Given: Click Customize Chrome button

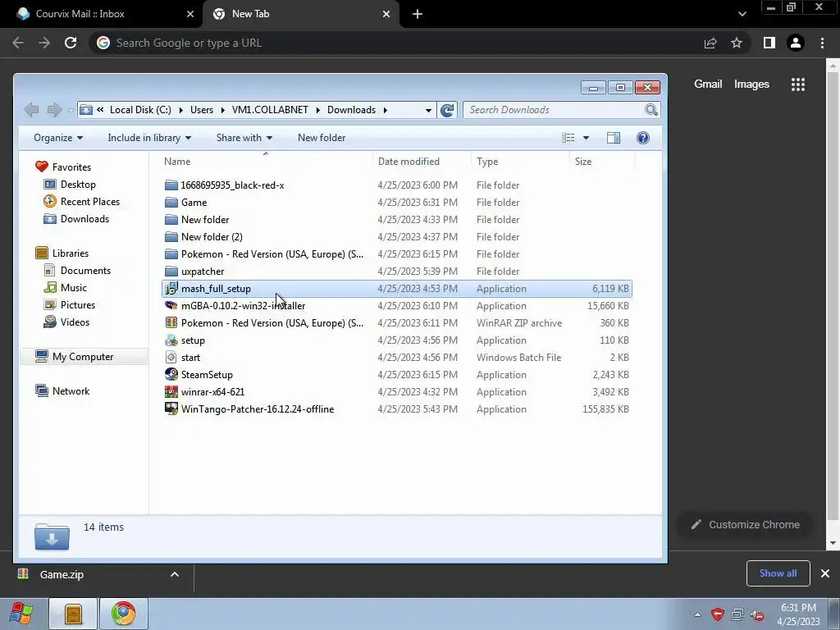Looking at the screenshot, I should pyautogui.click(x=745, y=524).
